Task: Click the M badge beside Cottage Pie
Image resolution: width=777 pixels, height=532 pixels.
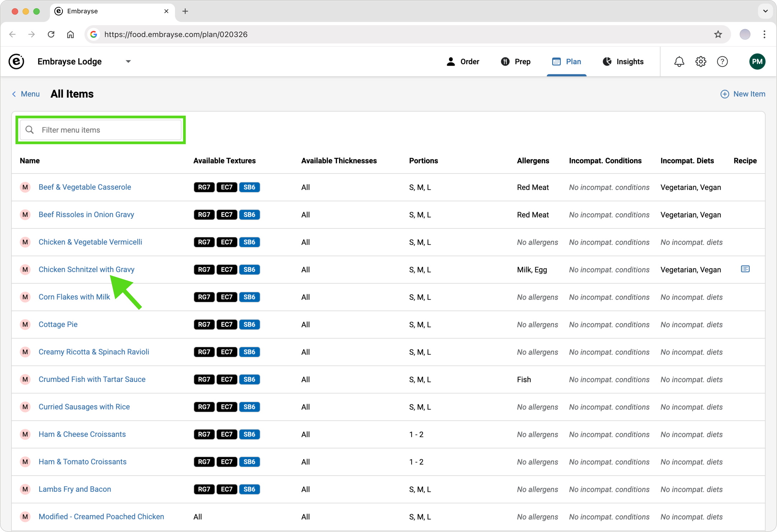Action: point(25,325)
